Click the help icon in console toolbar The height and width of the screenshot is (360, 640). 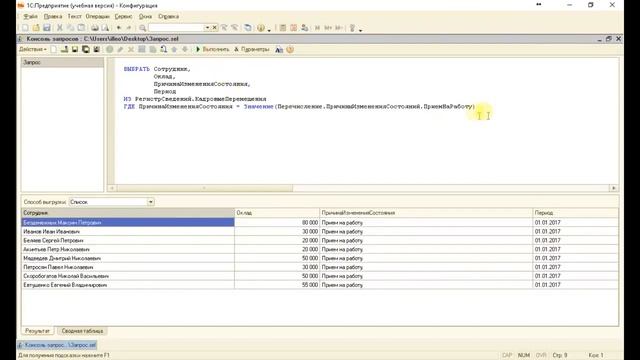[290, 49]
